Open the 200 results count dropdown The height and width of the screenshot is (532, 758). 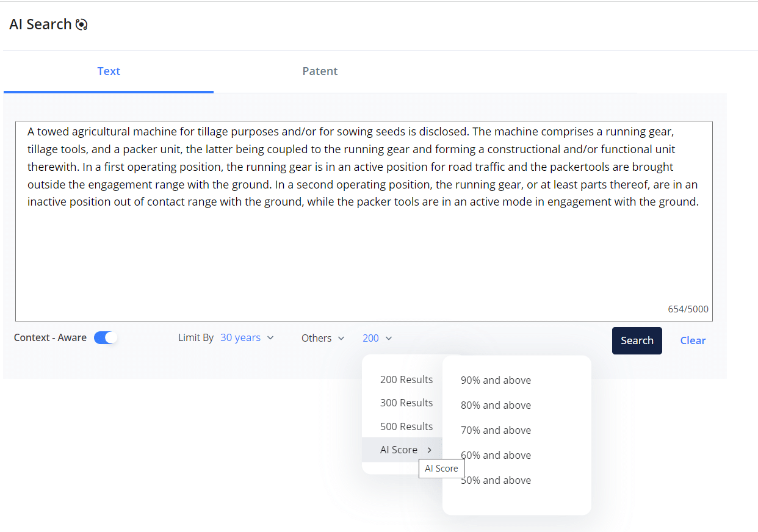click(x=377, y=338)
